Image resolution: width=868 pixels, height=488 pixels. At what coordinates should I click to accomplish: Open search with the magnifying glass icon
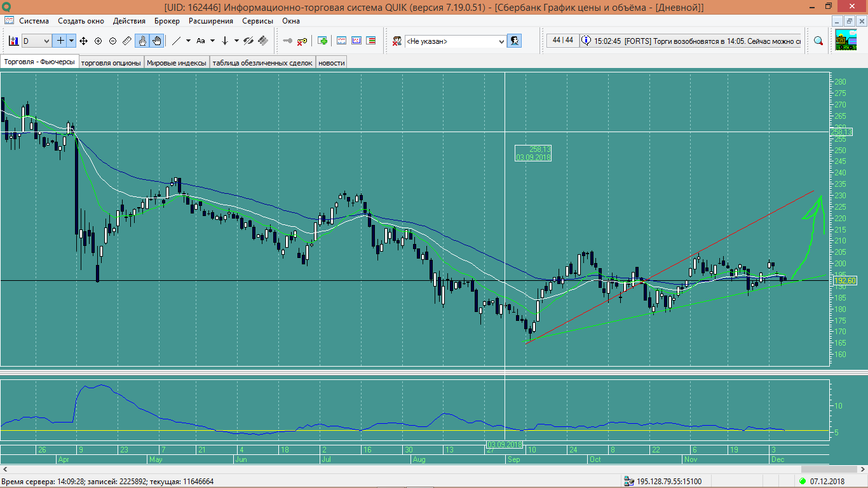pyautogui.click(x=818, y=41)
